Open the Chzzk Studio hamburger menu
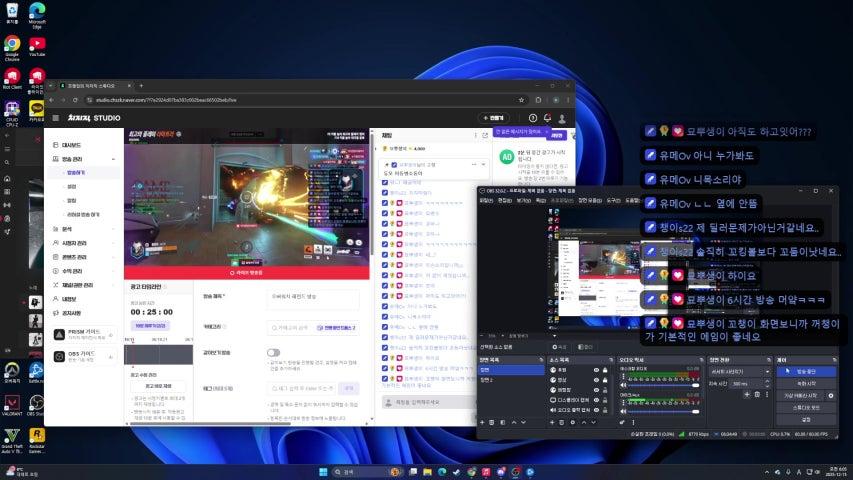853x480 pixels. click(55, 118)
